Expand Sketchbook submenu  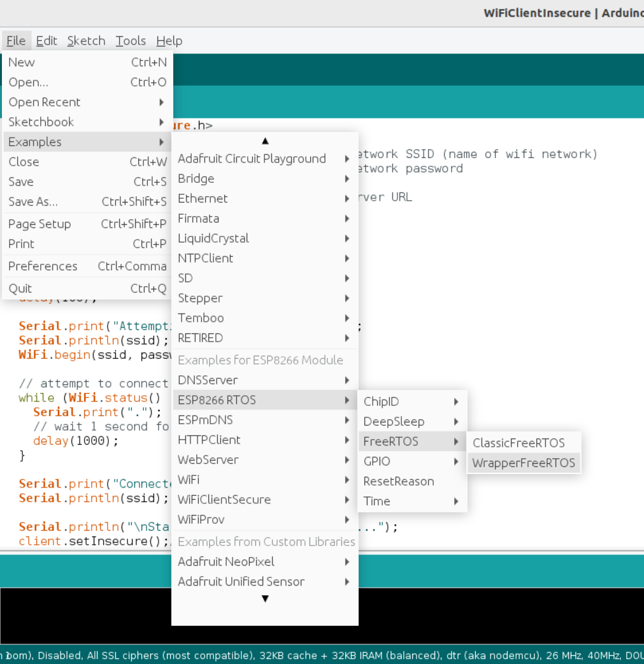click(x=88, y=122)
